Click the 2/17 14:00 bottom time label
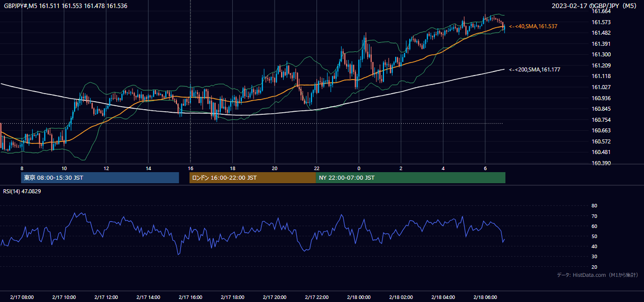 [x=148, y=297]
